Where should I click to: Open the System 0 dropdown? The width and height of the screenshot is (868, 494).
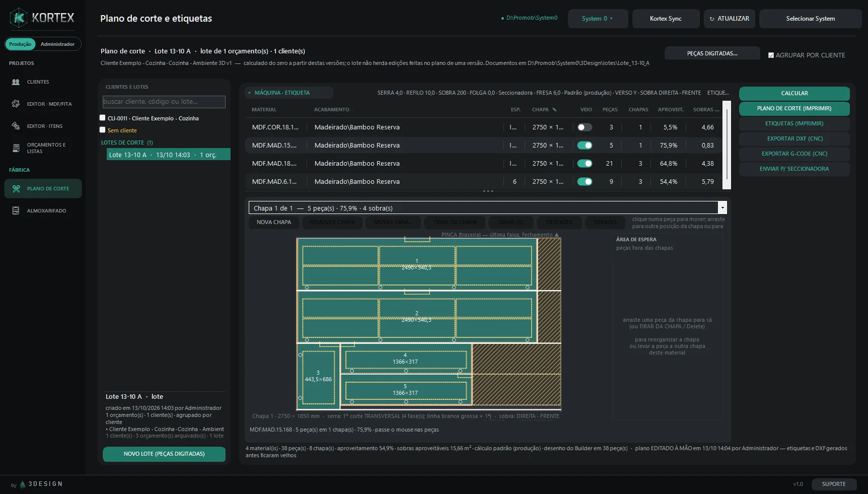point(598,19)
